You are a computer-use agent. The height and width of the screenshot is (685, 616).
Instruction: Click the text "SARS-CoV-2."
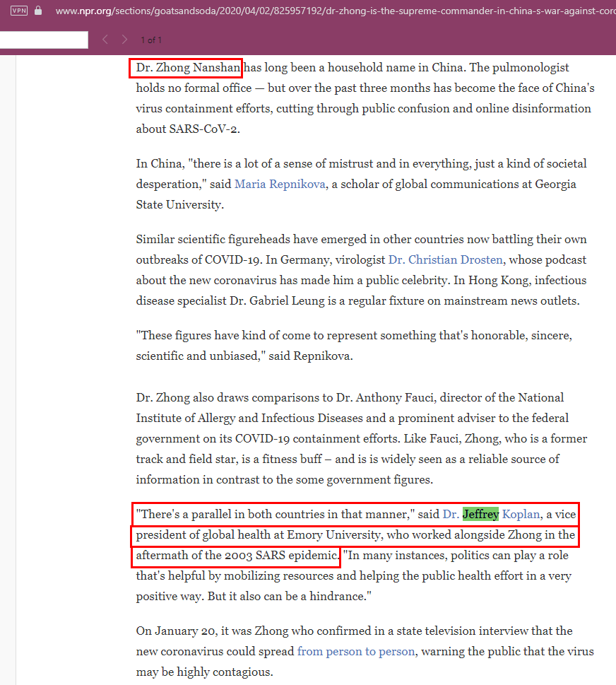tap(204, 129)
